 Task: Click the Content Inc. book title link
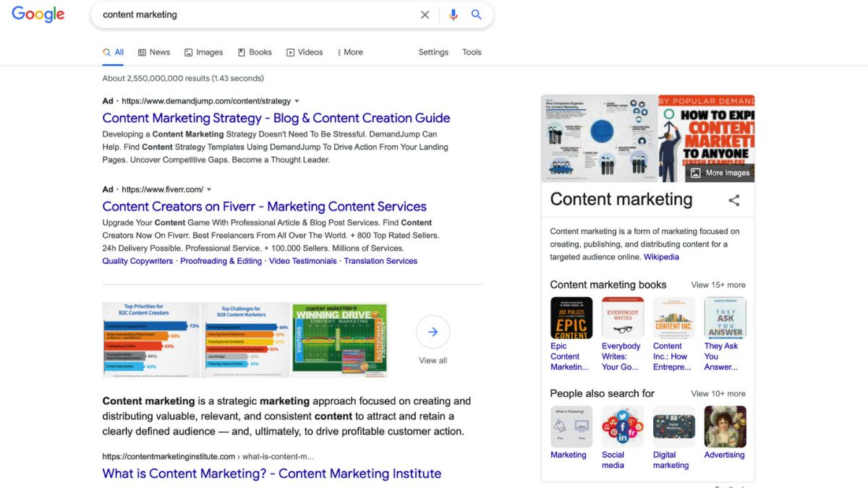click(x=672, y=356)
